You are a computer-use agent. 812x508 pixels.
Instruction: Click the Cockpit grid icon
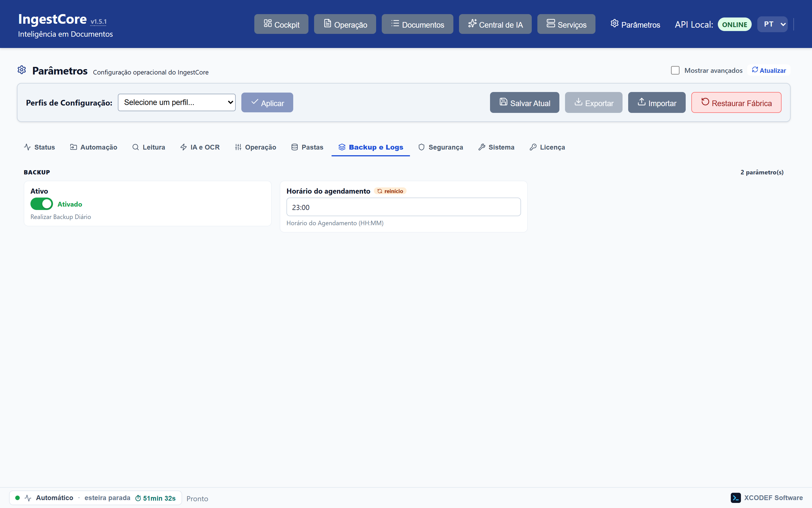click(x=267, y=23)
